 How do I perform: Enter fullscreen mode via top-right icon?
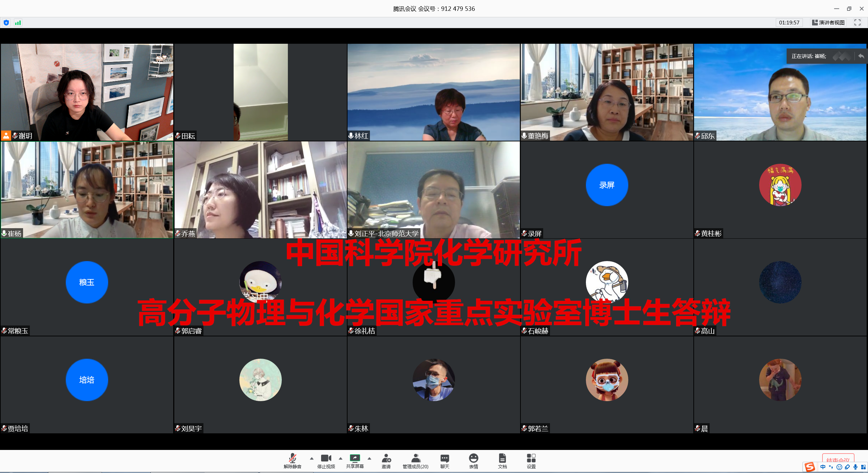click(857, 22)
